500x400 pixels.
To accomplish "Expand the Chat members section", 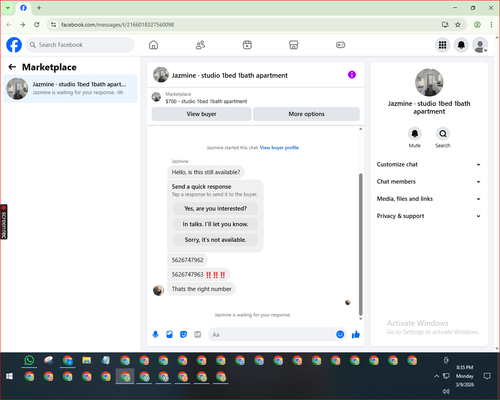I will tap(429, 182).
